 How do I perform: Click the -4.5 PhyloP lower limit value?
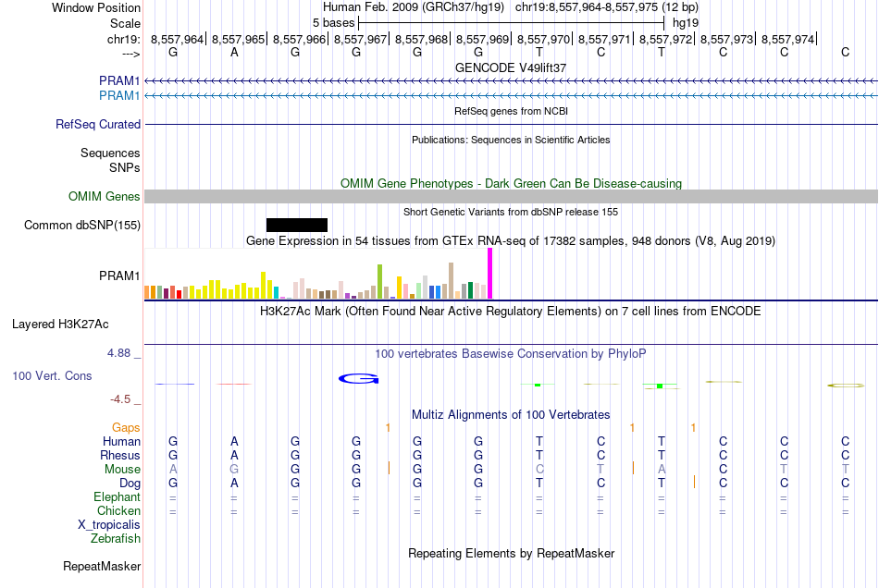coord(120,398)
